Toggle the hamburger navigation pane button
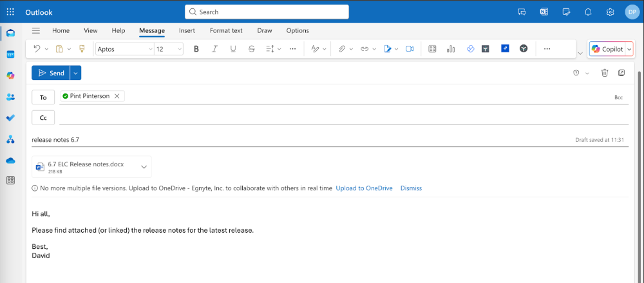The width and height of the screenshot is (644, 283). (36, 30)
